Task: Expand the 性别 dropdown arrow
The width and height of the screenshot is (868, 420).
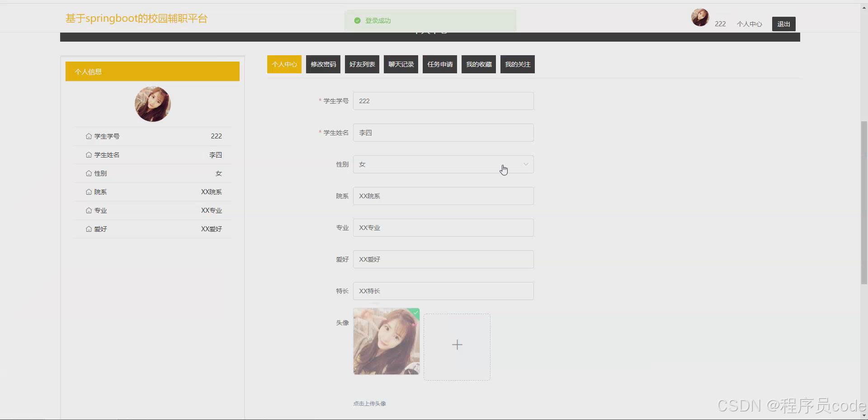Action: [526, 164]
